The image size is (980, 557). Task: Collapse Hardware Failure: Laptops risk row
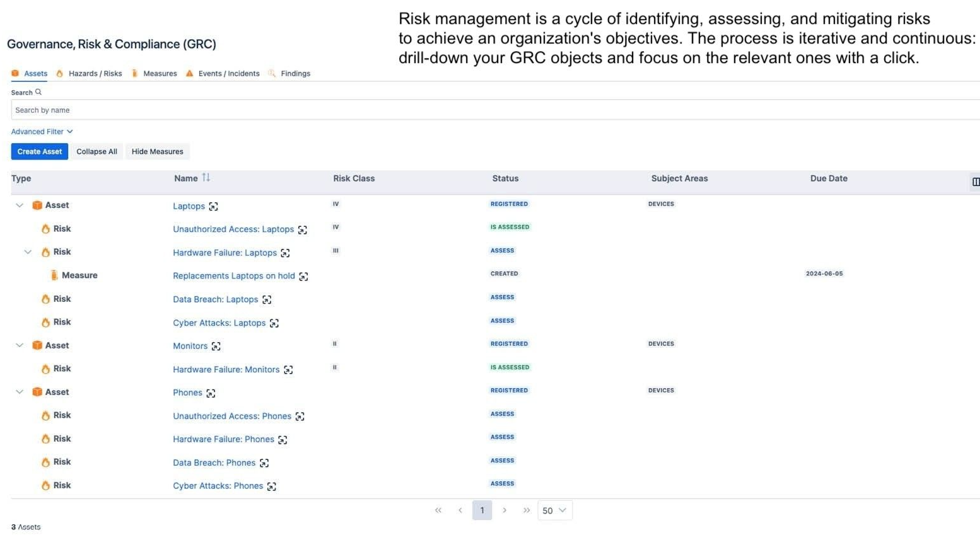(x=28, y=252)
